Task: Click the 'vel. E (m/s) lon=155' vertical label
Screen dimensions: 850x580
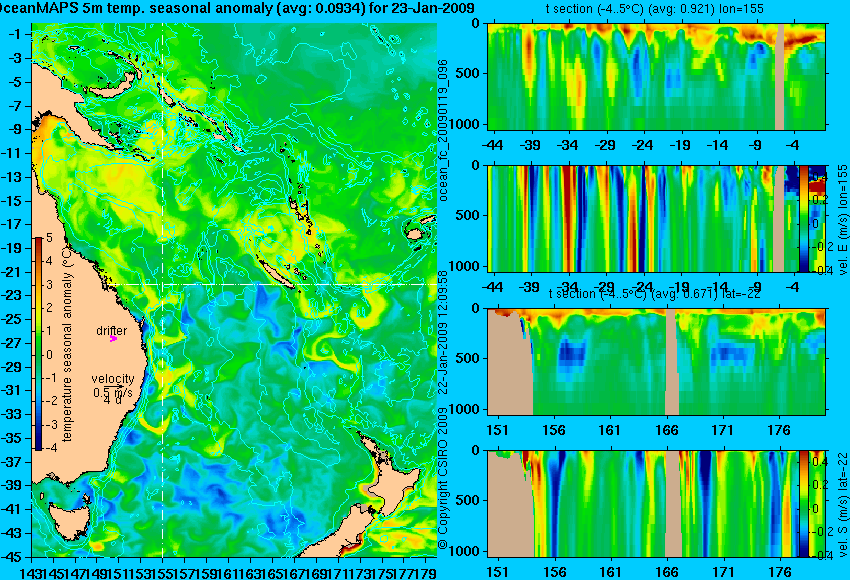Action: (x=842, y=220)
